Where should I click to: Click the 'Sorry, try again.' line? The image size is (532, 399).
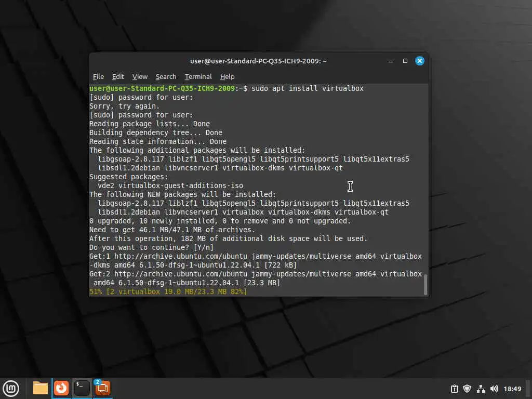point(124,106)
